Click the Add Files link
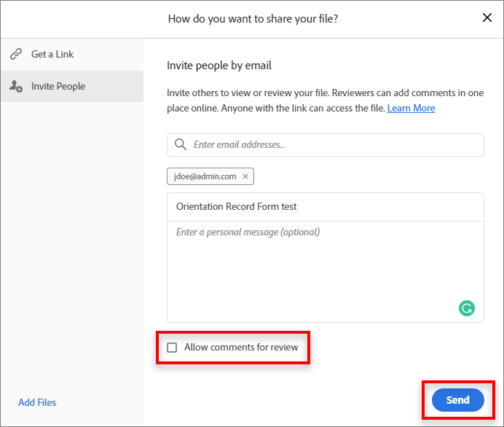 coord(37,402)
